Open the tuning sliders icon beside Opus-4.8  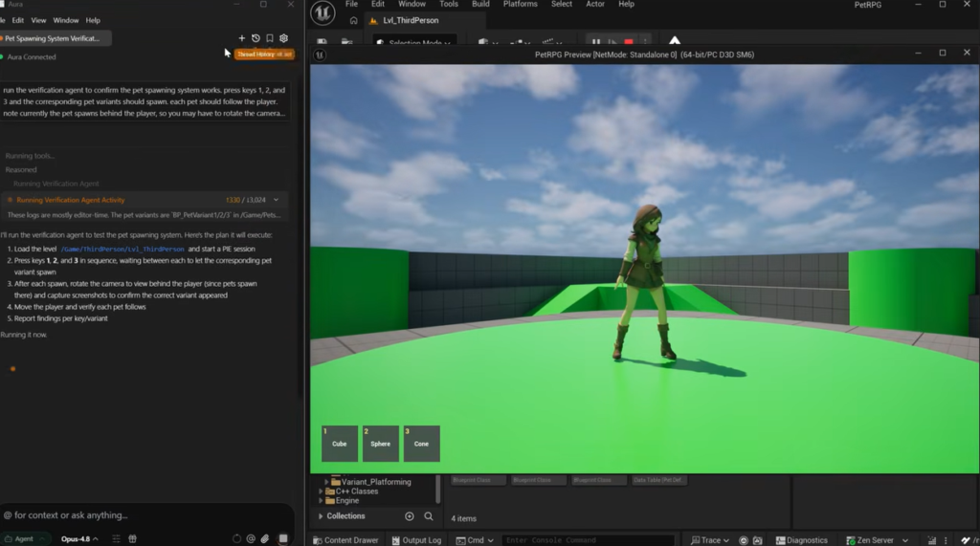click(x=116, y=538)
